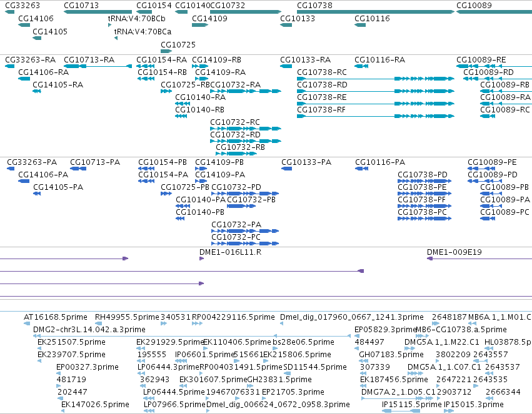Select EK251507.5prime EST label

(x=72, y=342)
